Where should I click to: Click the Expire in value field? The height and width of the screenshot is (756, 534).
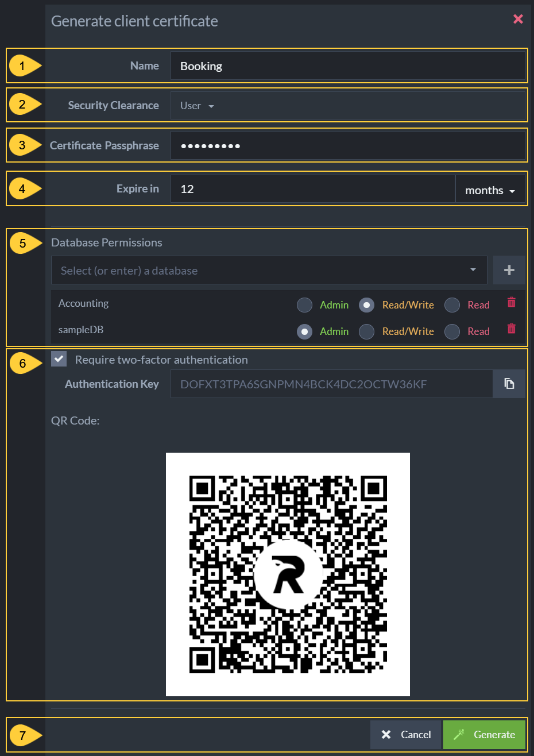coord(312,189)
